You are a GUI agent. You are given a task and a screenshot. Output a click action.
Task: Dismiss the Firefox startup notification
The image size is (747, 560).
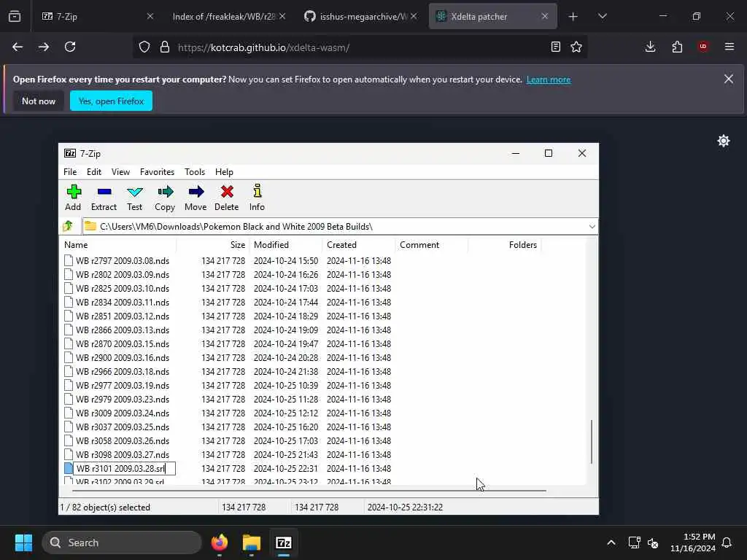tap(729, 79)
